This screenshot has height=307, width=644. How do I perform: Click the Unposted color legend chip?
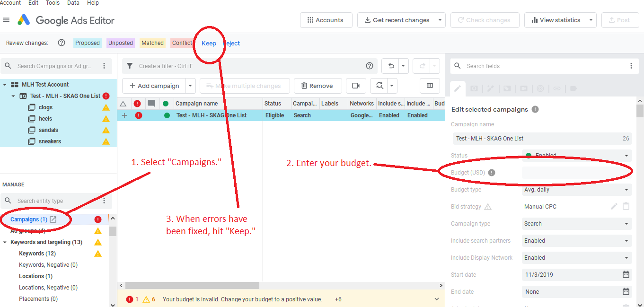[121, 43]
